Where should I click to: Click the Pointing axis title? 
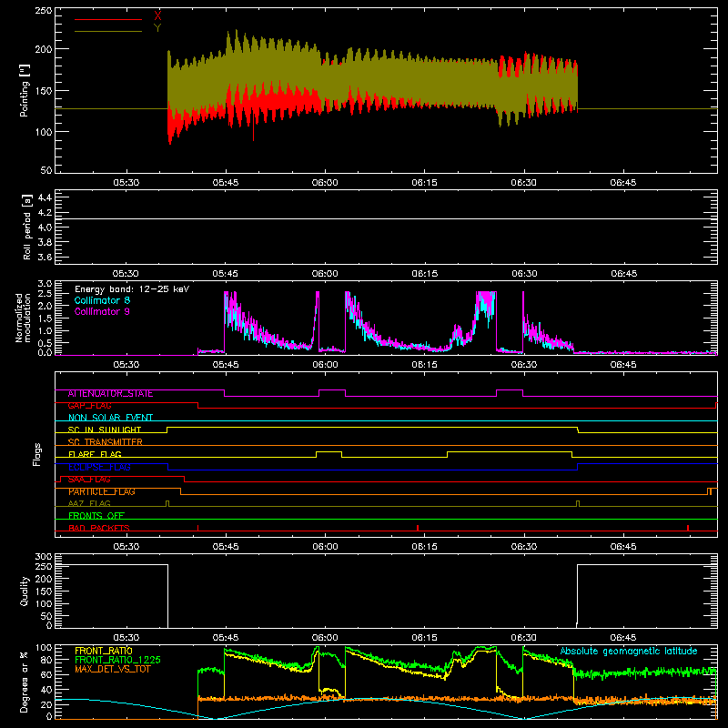[x=25, y=90]
